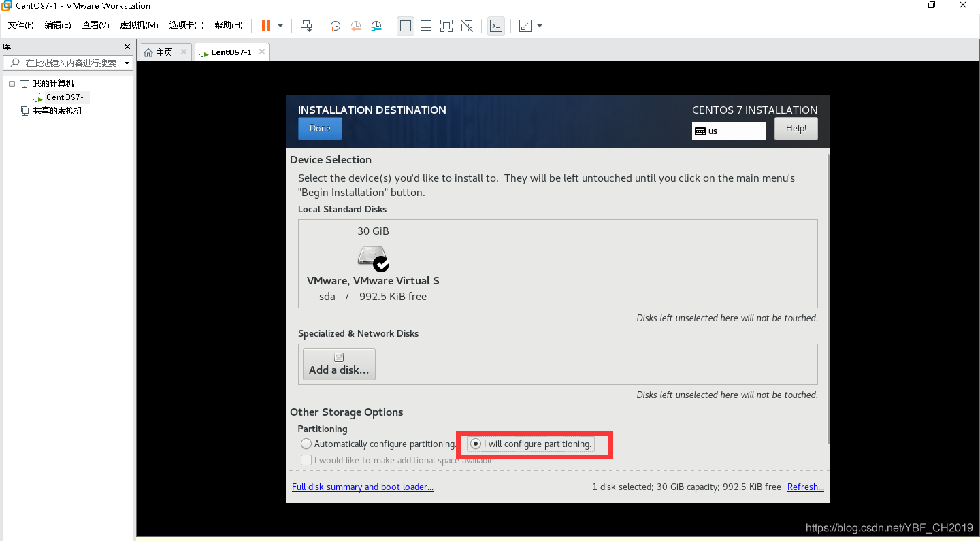
Task: Open the power options dropdown arrow
Action: (280, 26)
